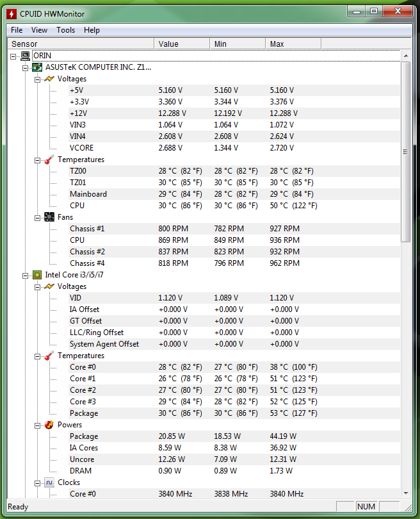420x519 pixels.
Task: Select the +5V voltage row
Action: [234, 90]
